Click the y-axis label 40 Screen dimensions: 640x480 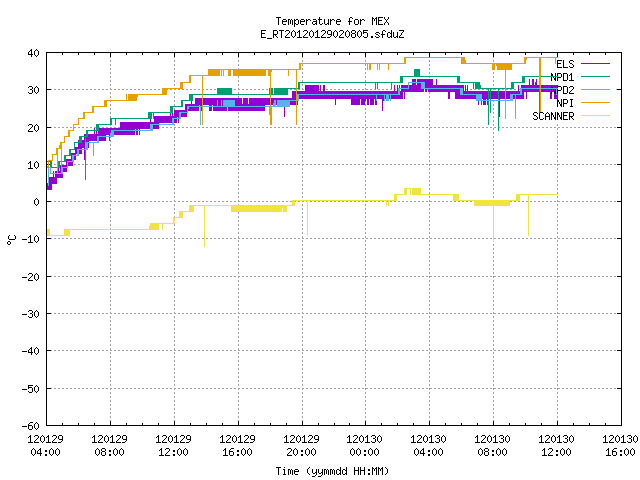[x=33, y=53]
